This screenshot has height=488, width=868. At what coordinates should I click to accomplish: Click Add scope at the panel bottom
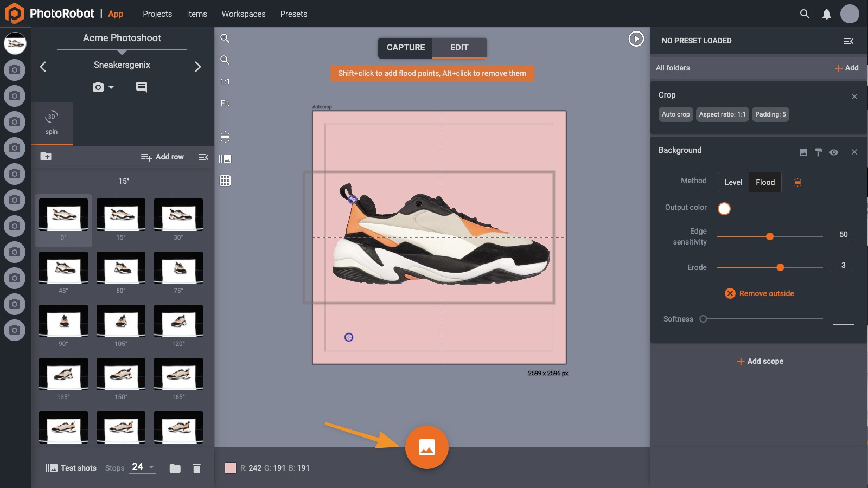(759, 361)
